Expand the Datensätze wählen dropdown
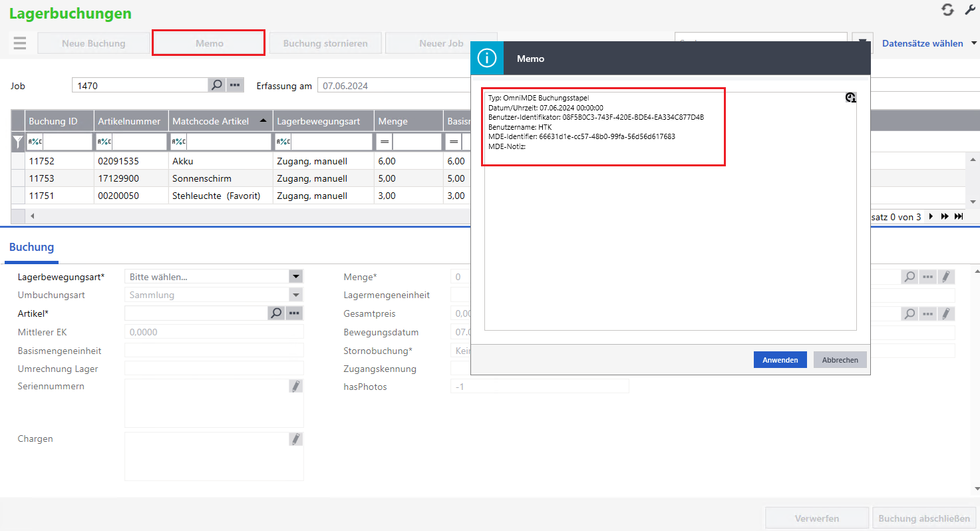This screenshot has height=531, width=980. coord(974,43)
